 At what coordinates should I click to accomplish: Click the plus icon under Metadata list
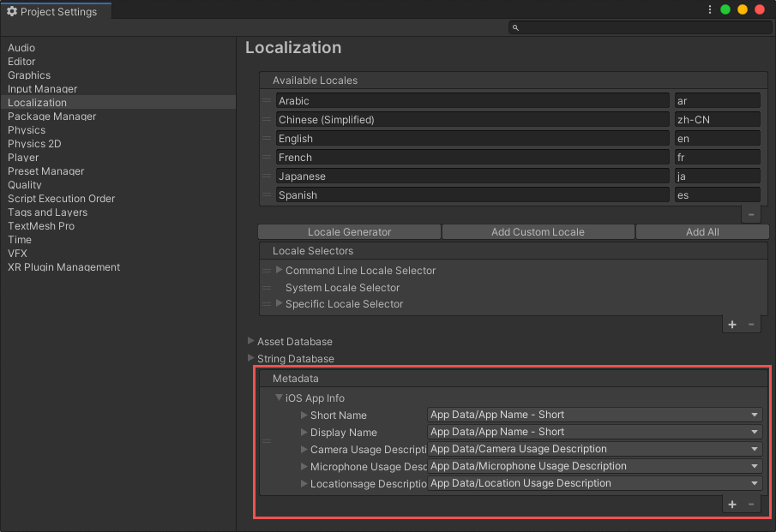coord(732,505)
